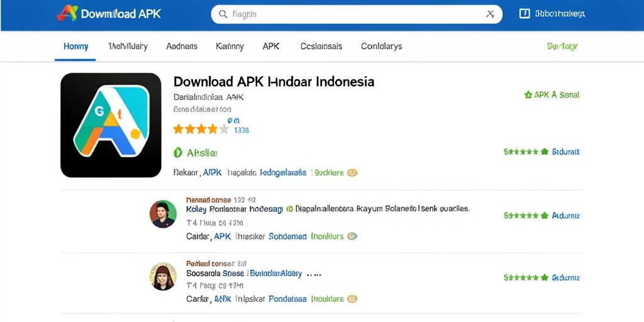Click the emoji icon after Sohdamad Inodtlers
The height and width of the screenshot is (322, 644).
click(x=352, y=236)
